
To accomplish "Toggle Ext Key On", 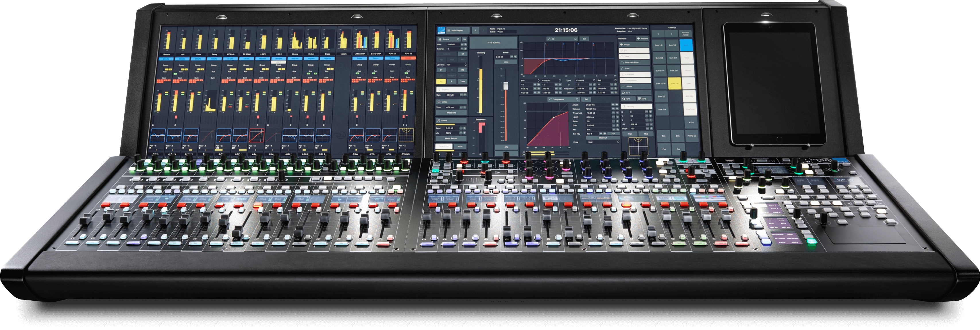I will tap(614, 134).
